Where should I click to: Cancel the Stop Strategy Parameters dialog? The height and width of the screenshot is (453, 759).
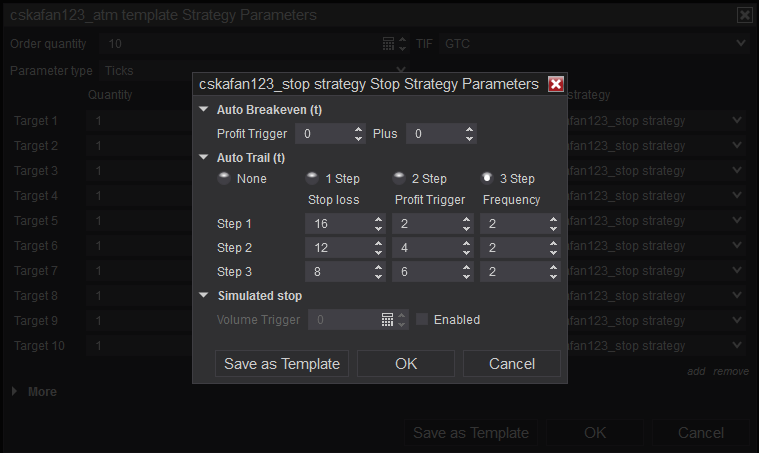512,363
